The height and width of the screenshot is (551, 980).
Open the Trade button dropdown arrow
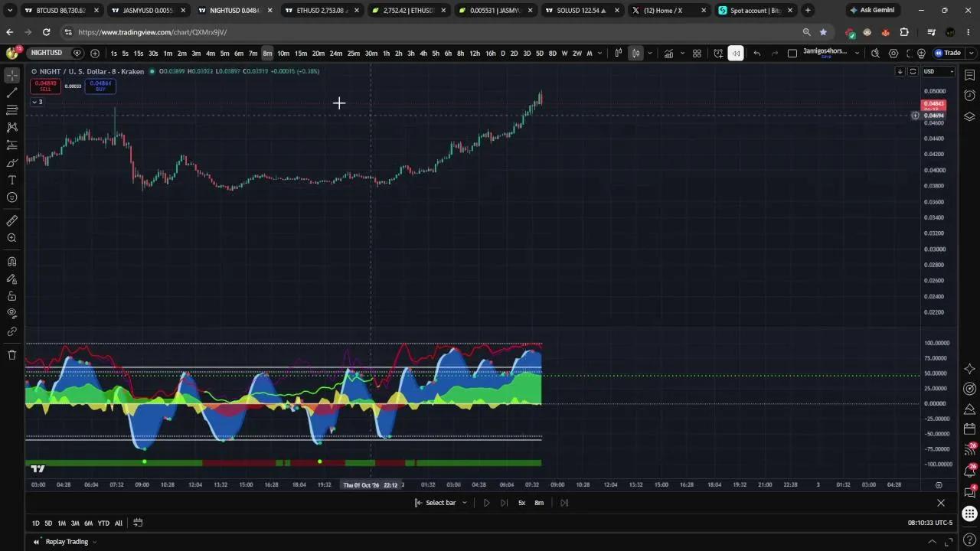coord(970,54)
